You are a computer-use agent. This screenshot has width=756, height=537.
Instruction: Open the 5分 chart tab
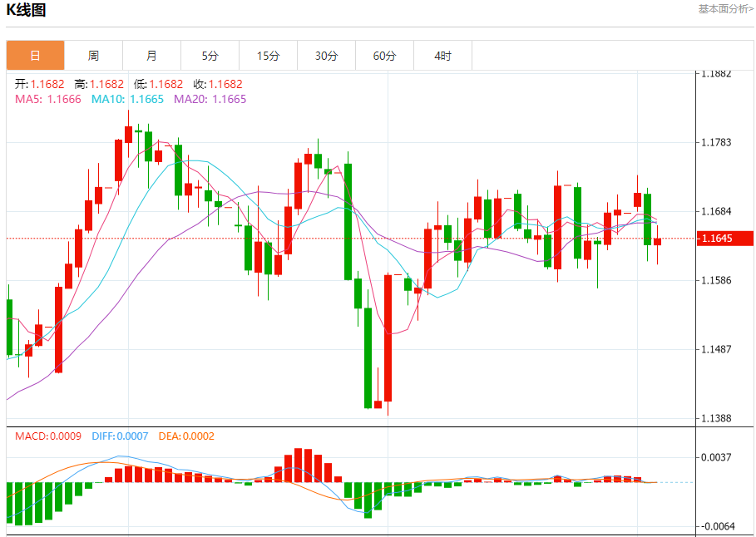coord(210,56)
